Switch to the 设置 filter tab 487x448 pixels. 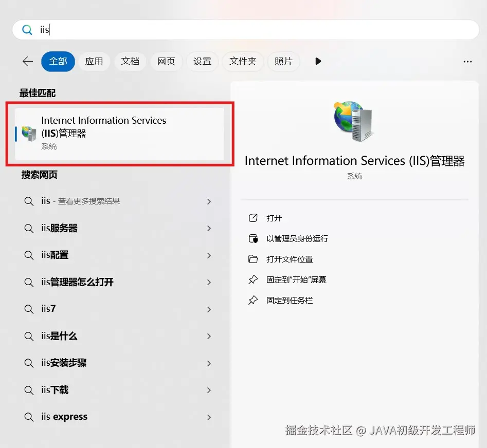202,61
